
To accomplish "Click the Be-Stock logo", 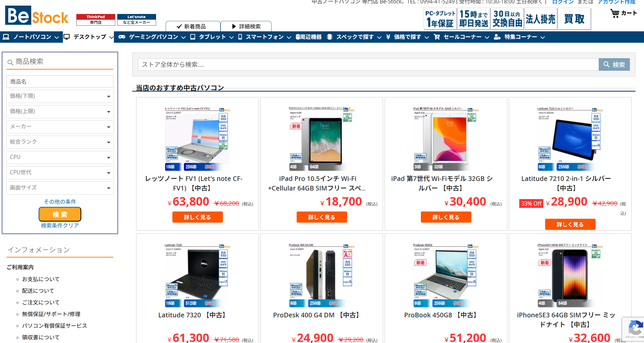I will tap(37, 16).
